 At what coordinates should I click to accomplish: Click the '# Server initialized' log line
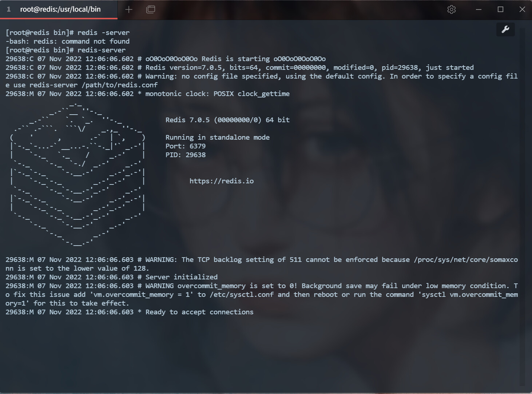[112, 277]
